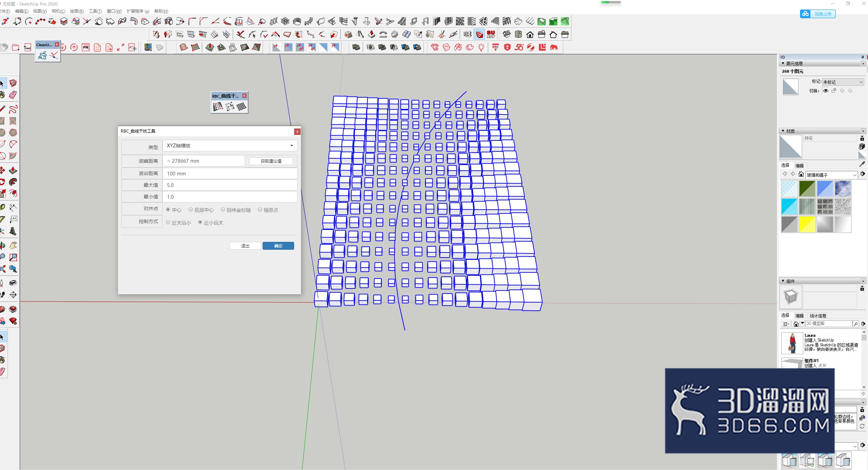This screenshot has height=470, width=868.
Task: Click the 拖拽上传 upload button
Action: (818, 14)
